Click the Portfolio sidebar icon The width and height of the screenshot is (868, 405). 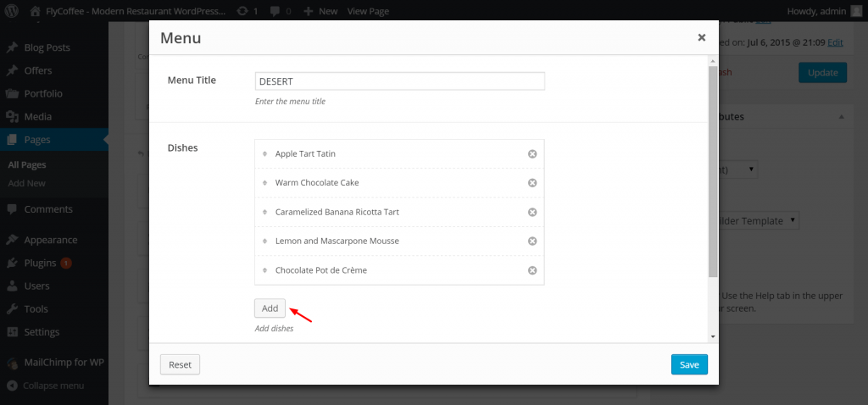pos(12,93)
